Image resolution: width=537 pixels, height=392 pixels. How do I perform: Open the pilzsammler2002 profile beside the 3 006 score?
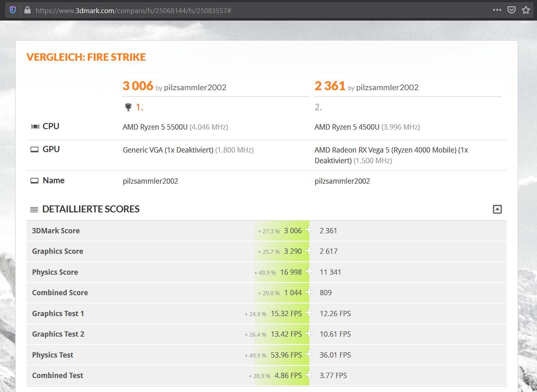(x=195, y=87)
